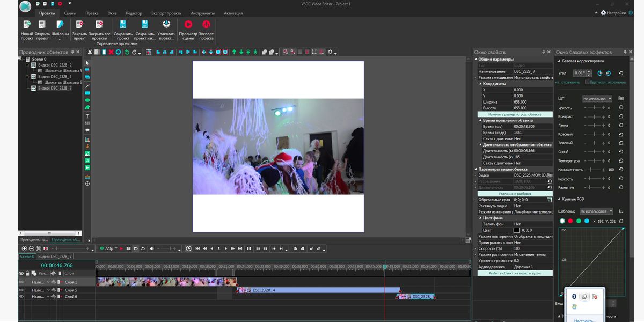The height and width of the screenshot is (322, 644).
Task: Click the Export Project red icon
Action: click(206, 25)
